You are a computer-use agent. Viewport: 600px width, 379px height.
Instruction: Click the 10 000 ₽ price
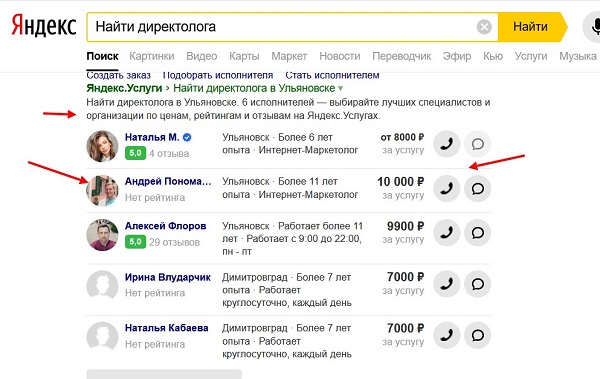(401, 181)
